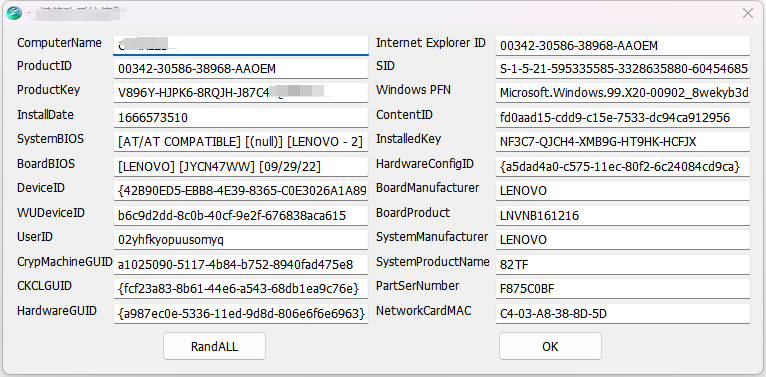Edit the WUDeviceID field

[x=241, y=215]
